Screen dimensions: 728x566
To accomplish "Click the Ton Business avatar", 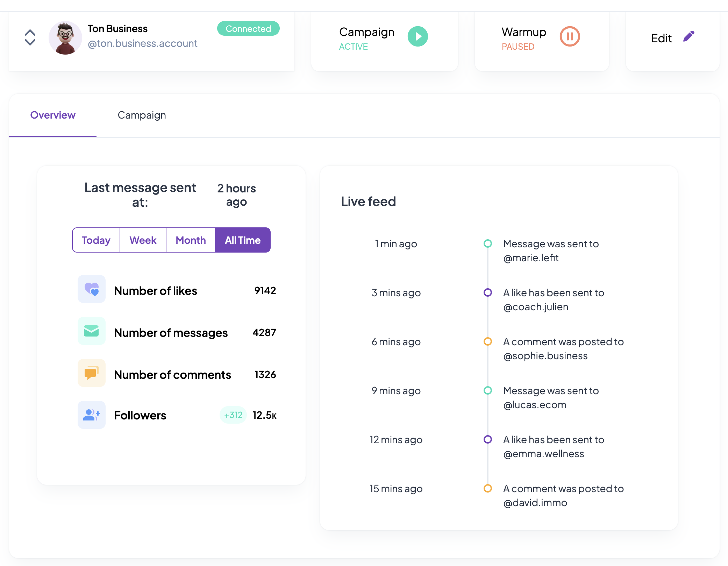I will point(65,38).
